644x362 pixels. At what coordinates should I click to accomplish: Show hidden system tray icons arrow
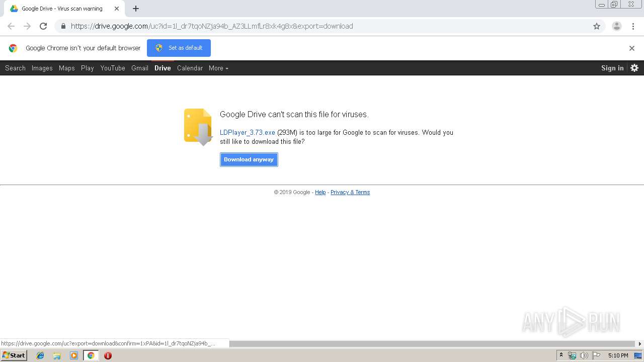point(561,355)
